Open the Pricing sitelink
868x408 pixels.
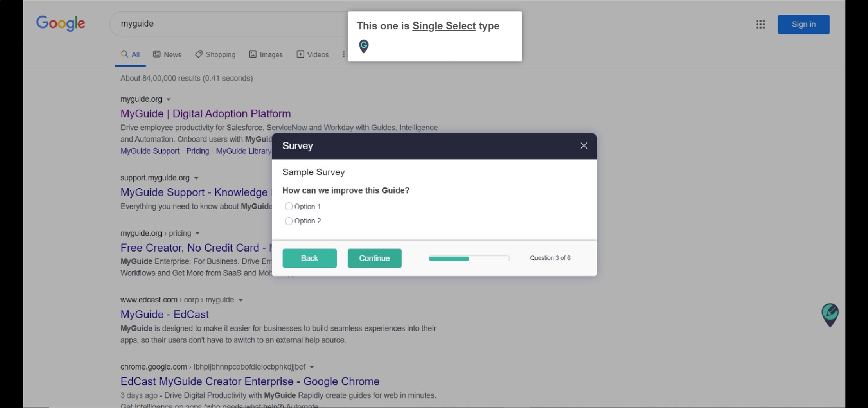198,151
